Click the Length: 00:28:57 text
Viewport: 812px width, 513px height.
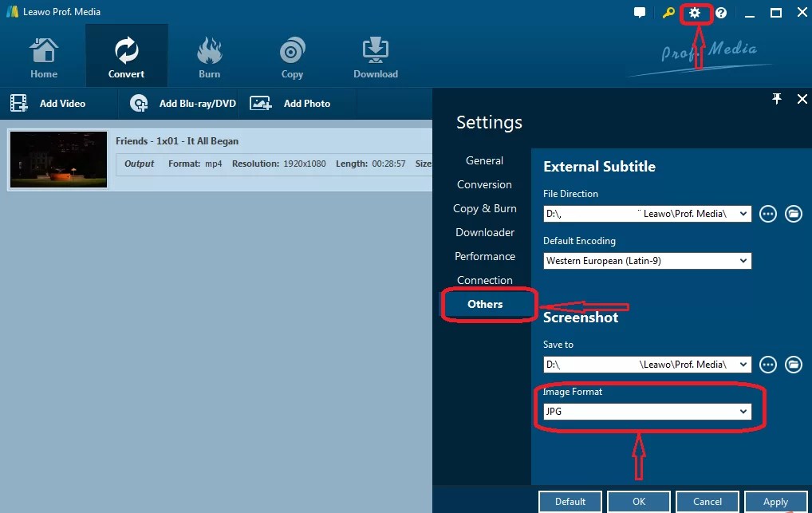[x=371, y=164]
